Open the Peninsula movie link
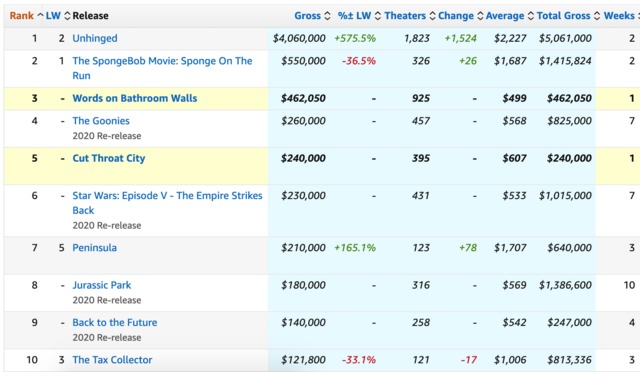The image size is (640, 372). click(94, 248)
